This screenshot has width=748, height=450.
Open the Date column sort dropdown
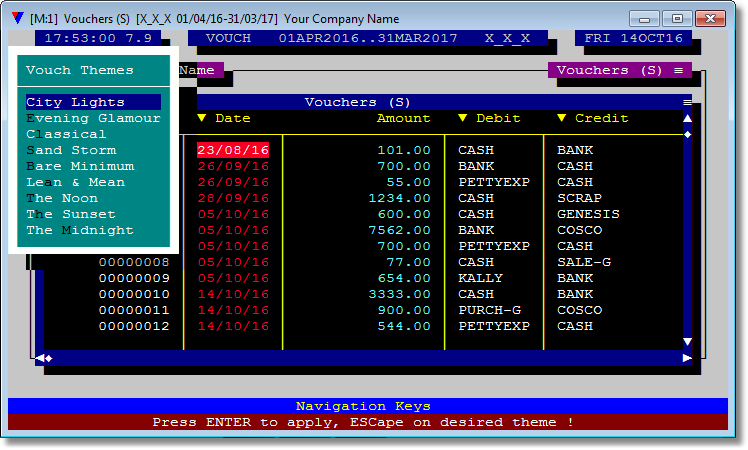202,118
